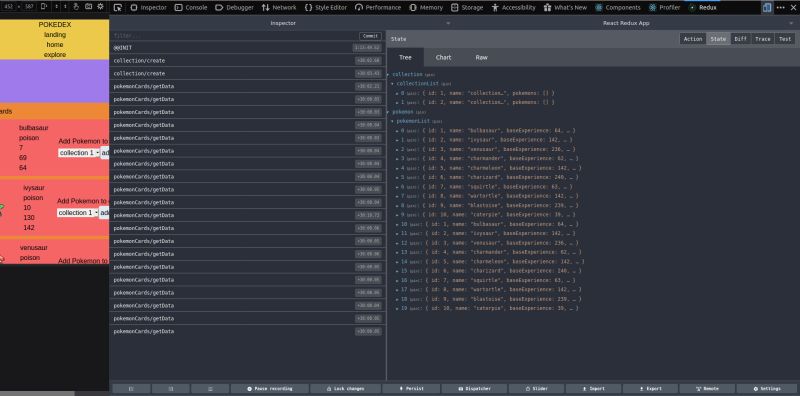Open the Network devtools panel
800x396 pixels.
279,8
